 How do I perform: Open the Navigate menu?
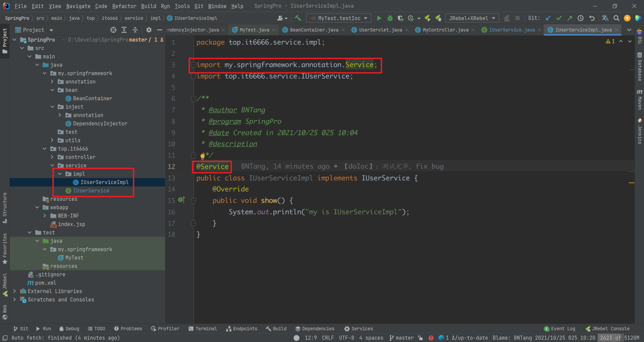[78, 6]
